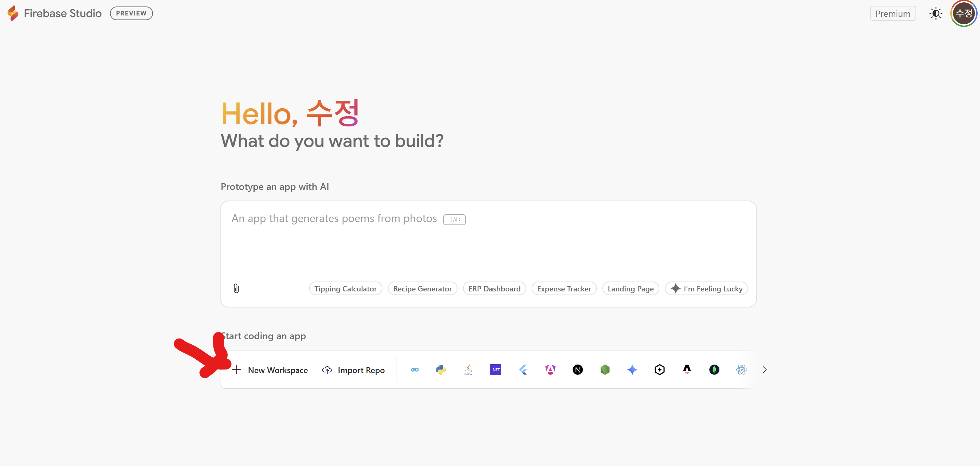Click the paperclip attach file icon

(x=236, y=289)
